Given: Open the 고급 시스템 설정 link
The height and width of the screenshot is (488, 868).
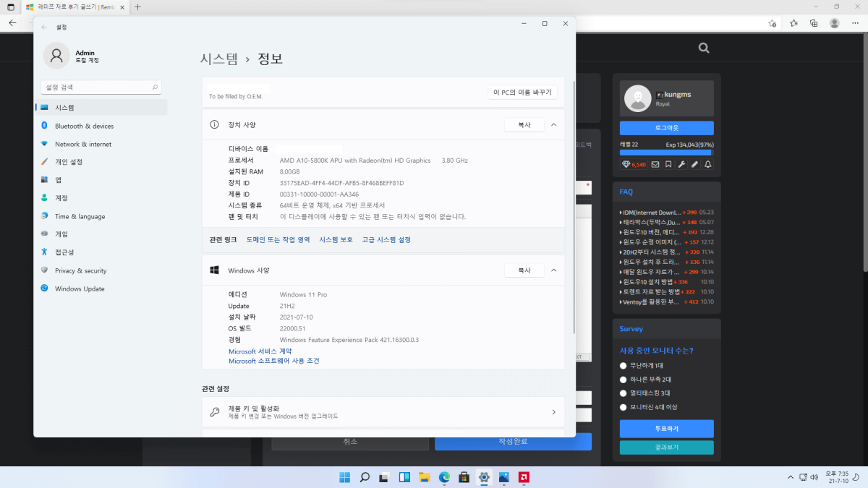Looking at the screenshot, I should 386,240.
